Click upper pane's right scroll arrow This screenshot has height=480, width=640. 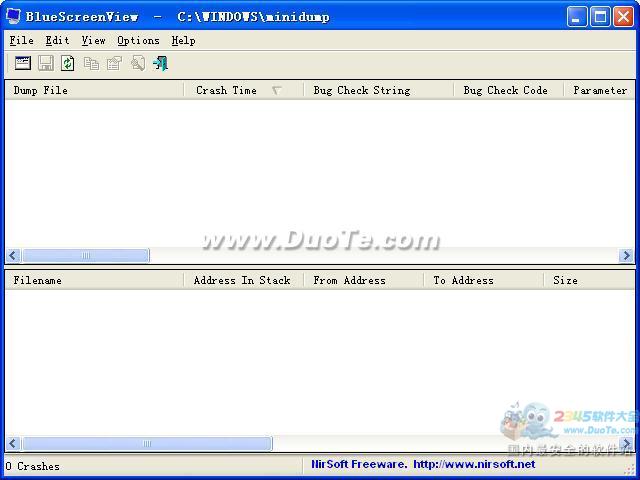[x=626, y=256]
